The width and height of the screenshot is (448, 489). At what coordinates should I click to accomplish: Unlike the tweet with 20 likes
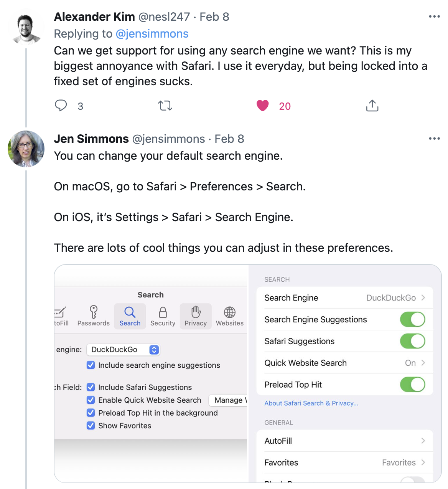point(263,106)
